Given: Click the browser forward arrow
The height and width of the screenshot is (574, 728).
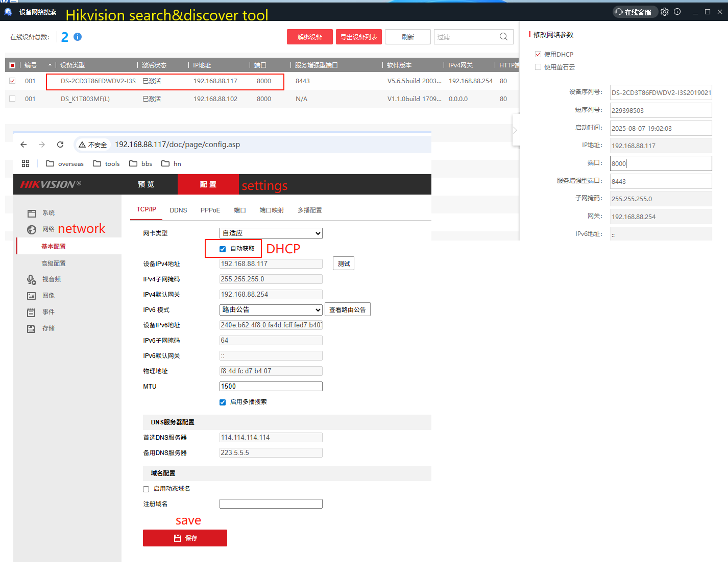Looking at the screenshot, I should coord(42,145).
